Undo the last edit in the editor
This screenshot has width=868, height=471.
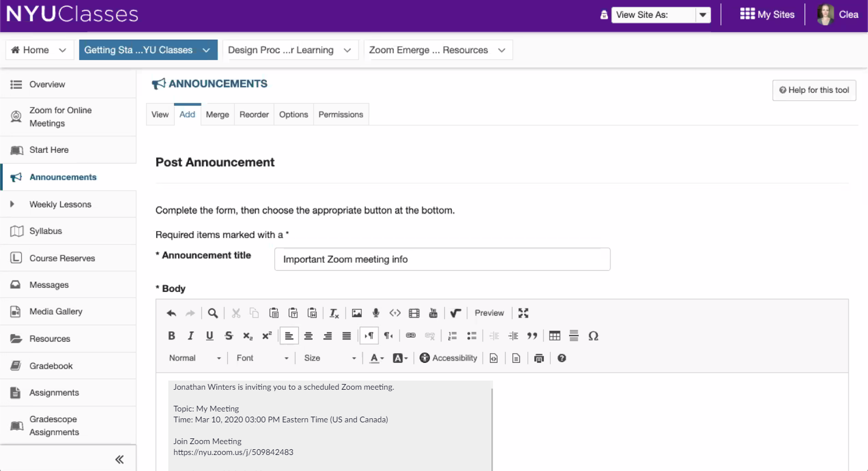(x=171, y=313)
